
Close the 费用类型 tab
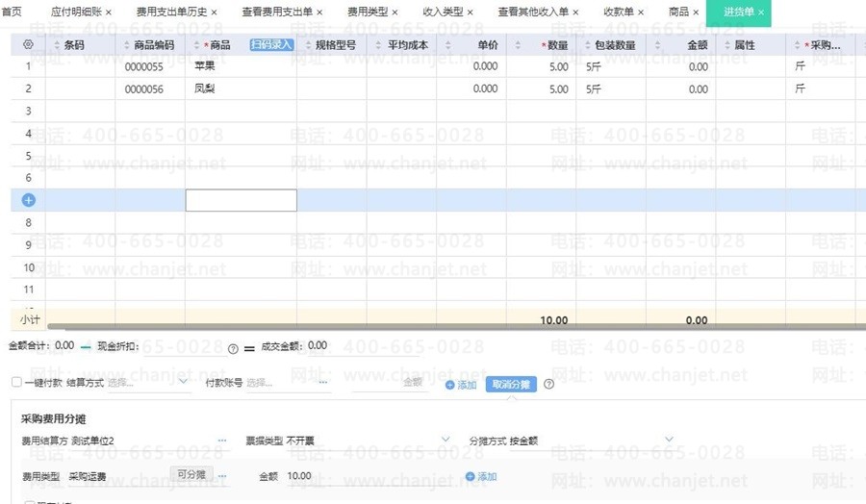tap(395, 13)
